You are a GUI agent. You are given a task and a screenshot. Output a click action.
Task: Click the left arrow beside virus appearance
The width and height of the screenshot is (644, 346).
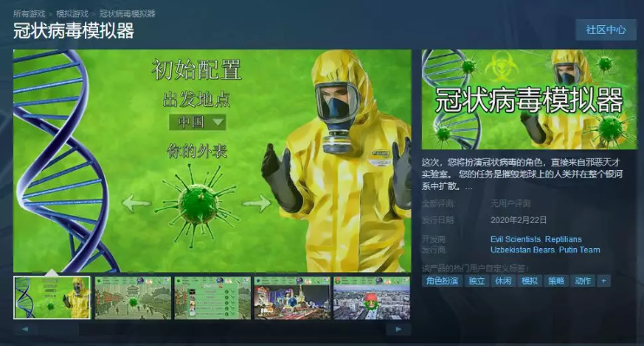click(136, 203)
